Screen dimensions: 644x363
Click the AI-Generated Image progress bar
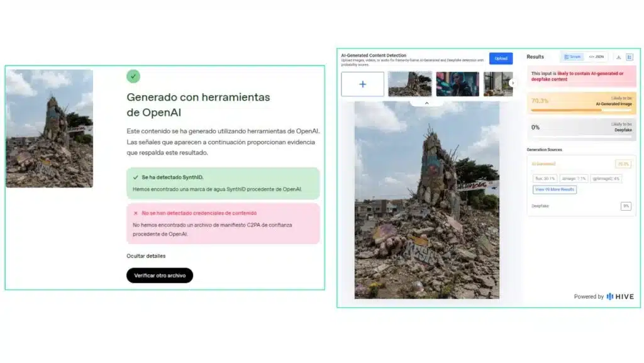pyautogui.click(x=581, y=110)
